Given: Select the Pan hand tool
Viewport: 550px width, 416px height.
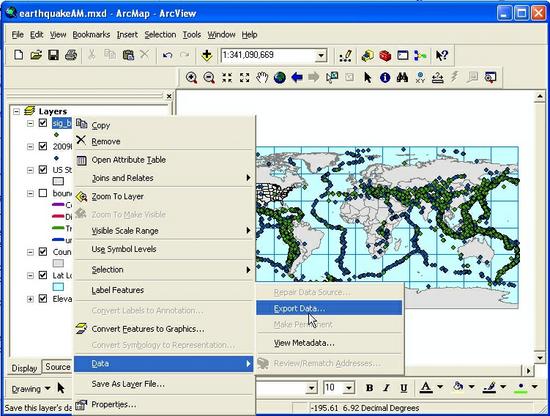Looking at the screenshot, I should tap(262, 78).
